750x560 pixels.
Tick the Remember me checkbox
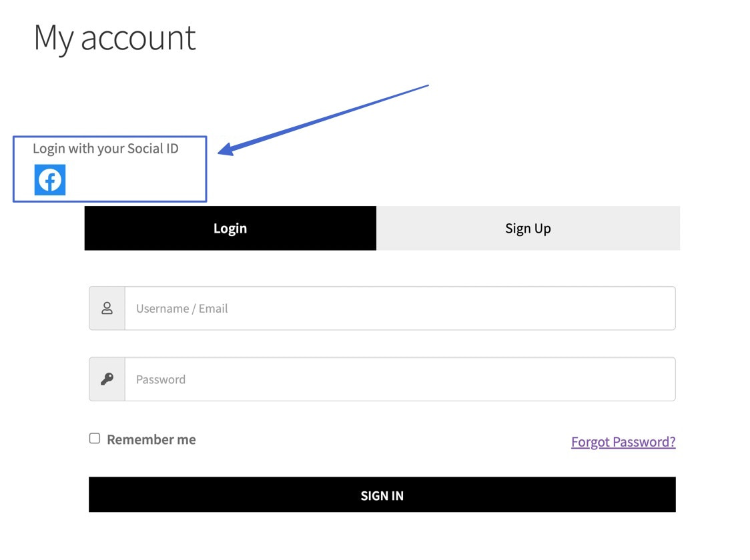[94, 438]
